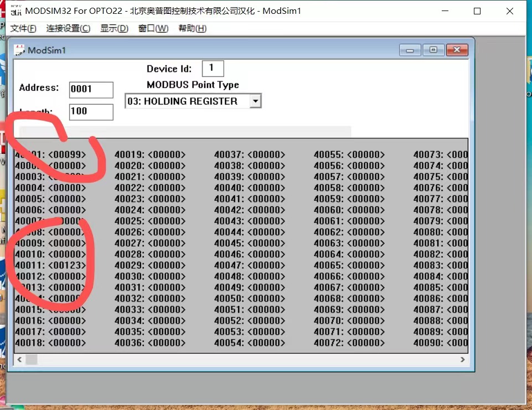
Task: Select register 40001 with value 00099
Action: (x=50, y=154)
